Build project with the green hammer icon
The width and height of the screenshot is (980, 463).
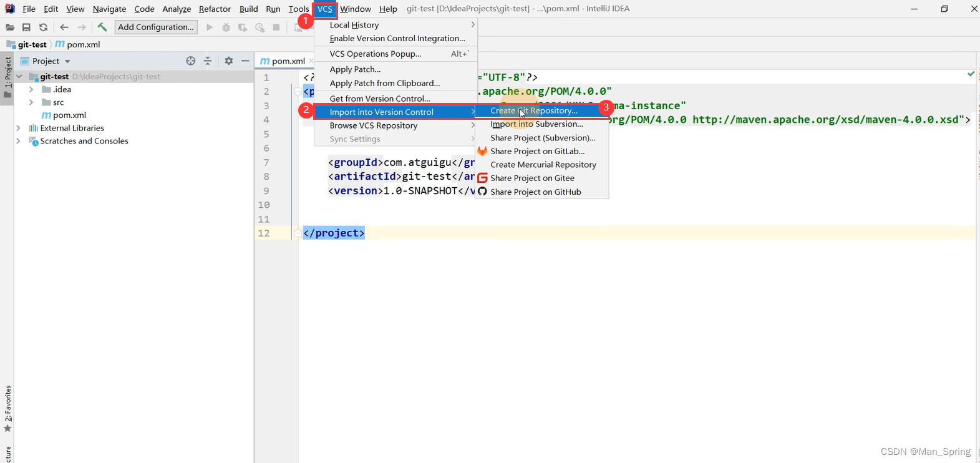pos(102,27)
